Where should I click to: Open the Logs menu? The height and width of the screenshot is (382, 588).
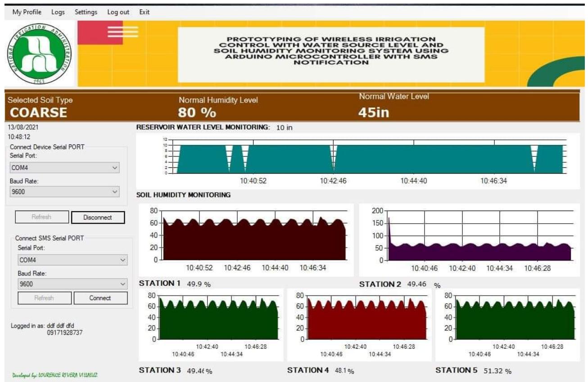[58, 12]
